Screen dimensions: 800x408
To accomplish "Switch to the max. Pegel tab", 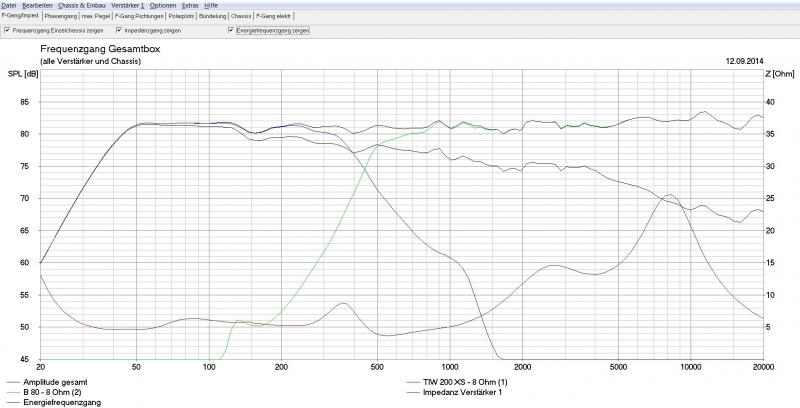I will pyautogui.click(x=97, y=17).
